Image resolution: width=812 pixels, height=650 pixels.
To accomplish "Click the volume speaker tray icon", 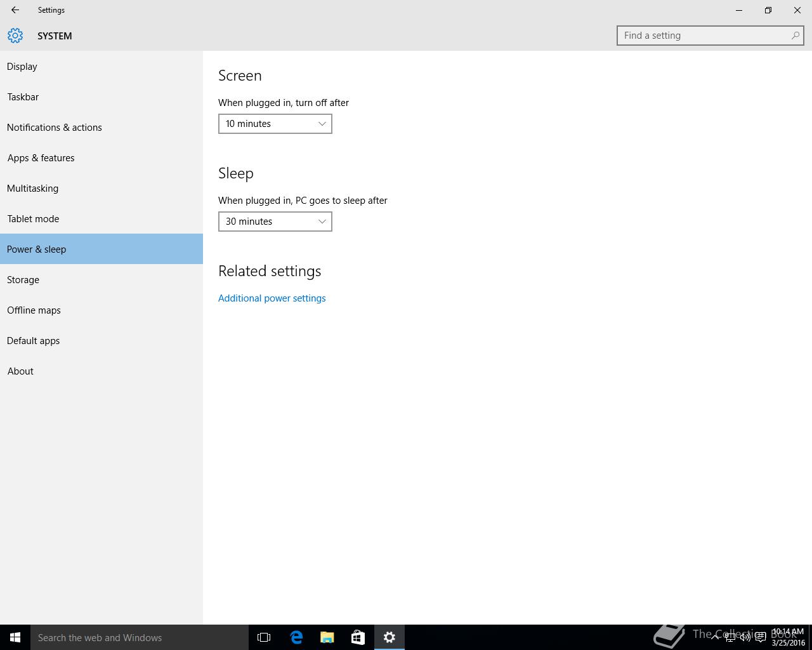I will click(x=745, y=637).
